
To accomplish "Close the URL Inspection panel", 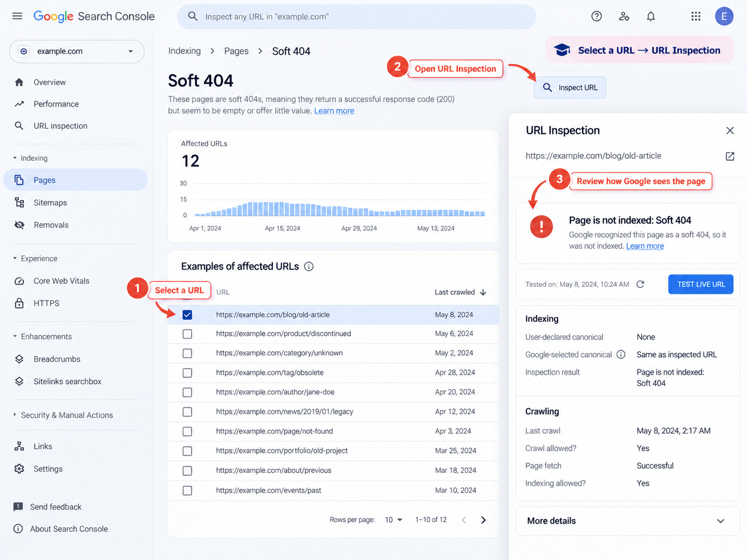I will tap(730, 130).
